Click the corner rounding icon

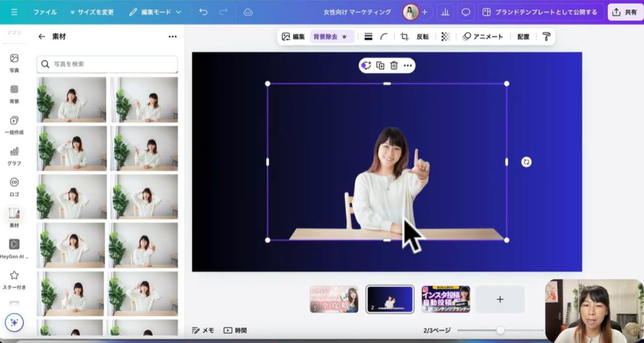[384, 37]
